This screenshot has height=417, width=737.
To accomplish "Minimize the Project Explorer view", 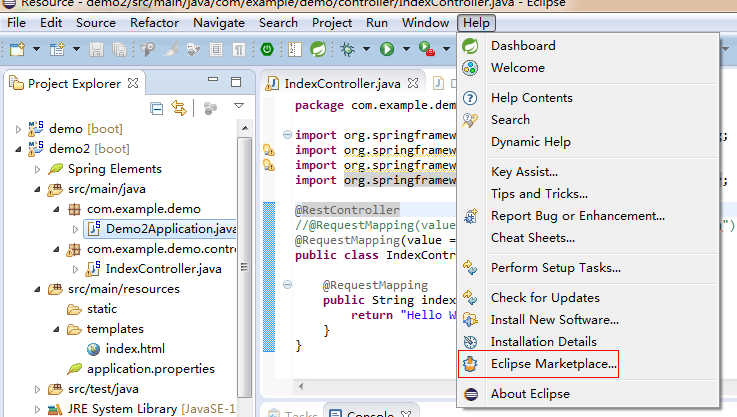I will click(213, 79).
